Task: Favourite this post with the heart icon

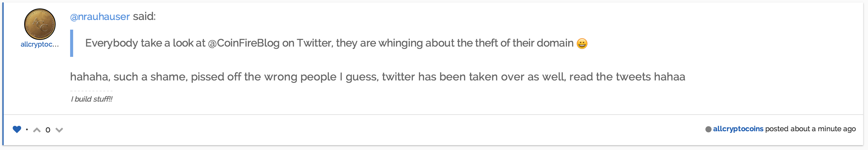Action: [x=17, y=129]
